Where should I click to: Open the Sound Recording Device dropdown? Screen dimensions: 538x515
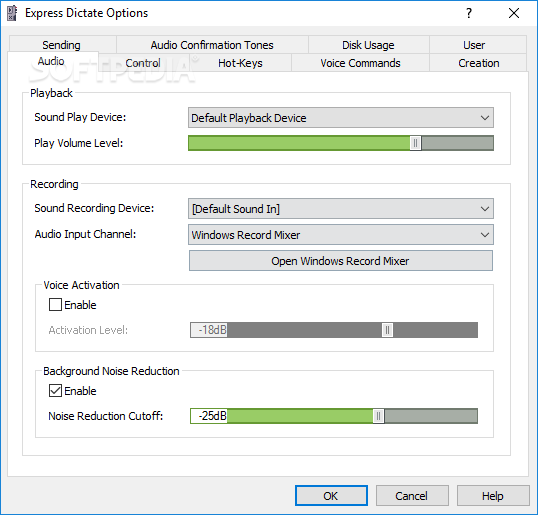point(341,209)
